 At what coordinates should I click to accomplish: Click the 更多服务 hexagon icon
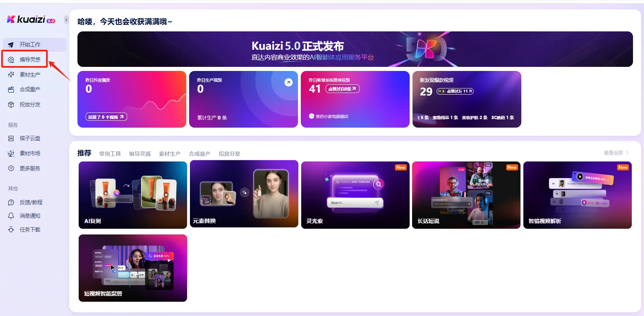coord(11,168)
